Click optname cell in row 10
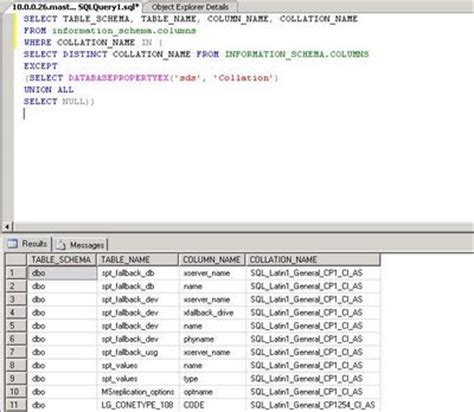Image resolution: width=474 pixels, height=412 pixels. pos(212,392)
